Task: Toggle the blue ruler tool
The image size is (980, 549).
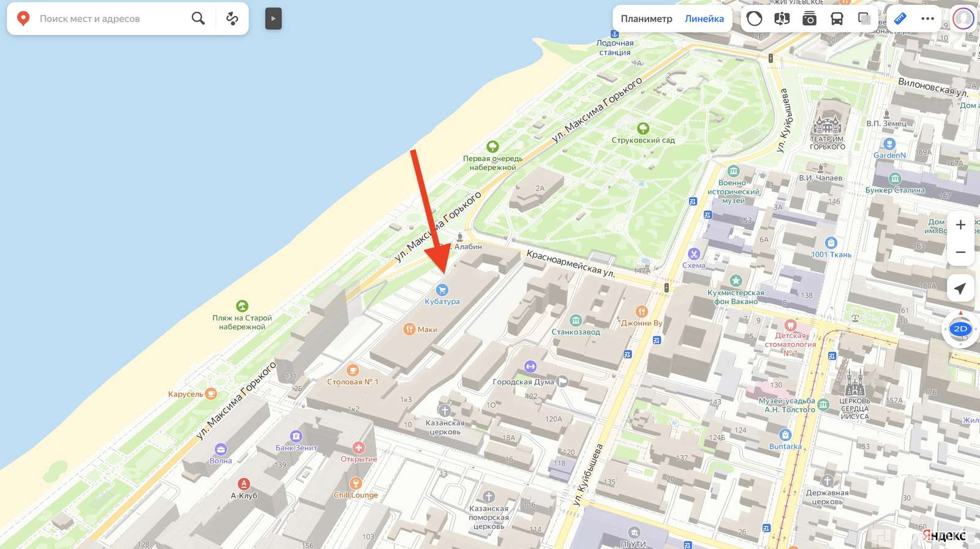Action: [900, 18]
